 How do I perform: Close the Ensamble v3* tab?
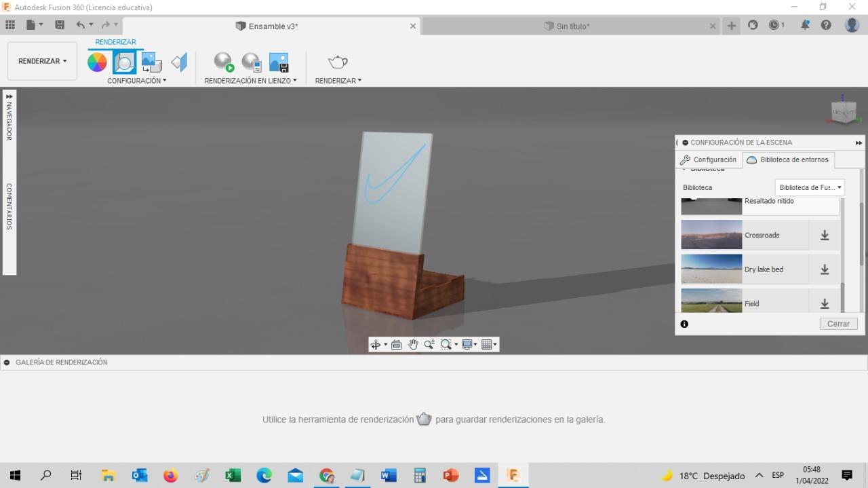[x=413, y=26]
